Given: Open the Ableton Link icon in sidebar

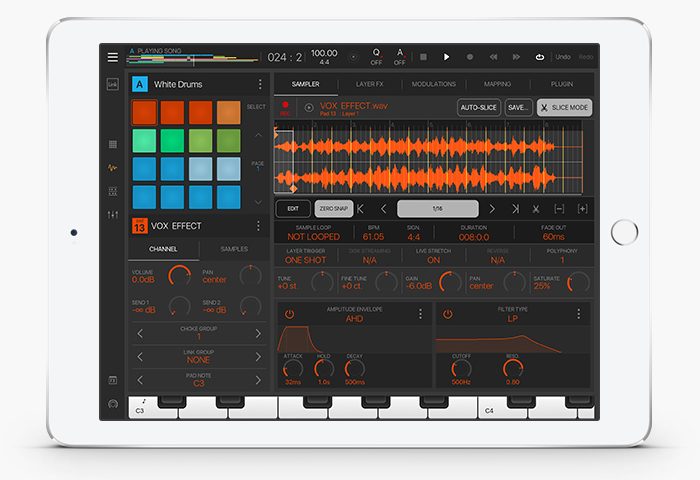Looking at the screenshot, I should [113, 84].
